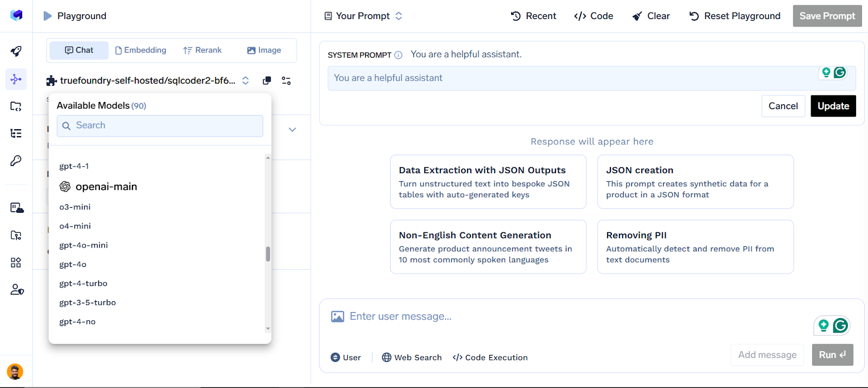Click the model Search field

coord(160,126)
